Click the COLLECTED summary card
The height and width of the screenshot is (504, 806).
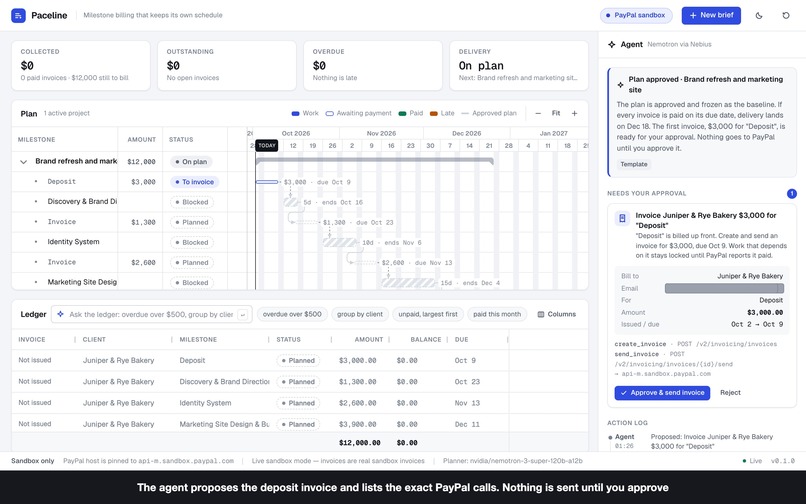point(81,65)
